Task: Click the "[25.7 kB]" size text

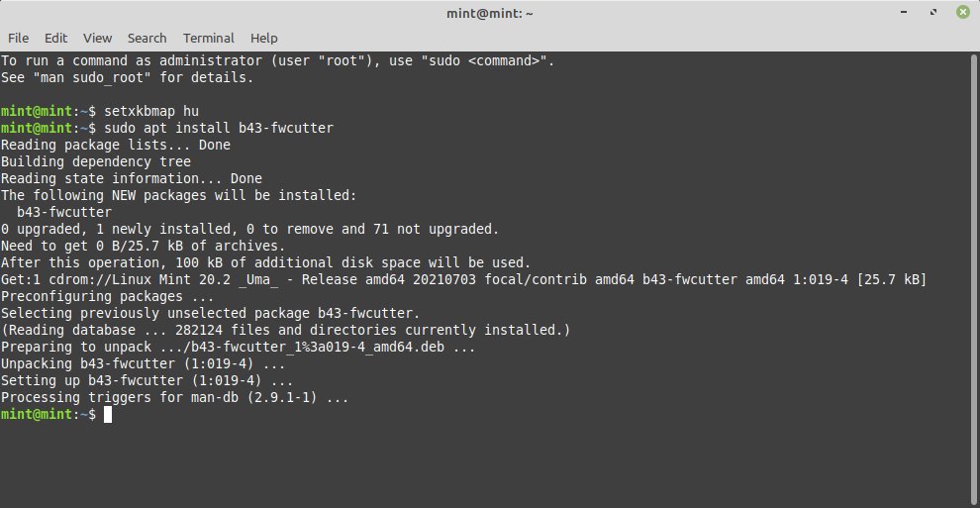Action: tap(891, 280)
